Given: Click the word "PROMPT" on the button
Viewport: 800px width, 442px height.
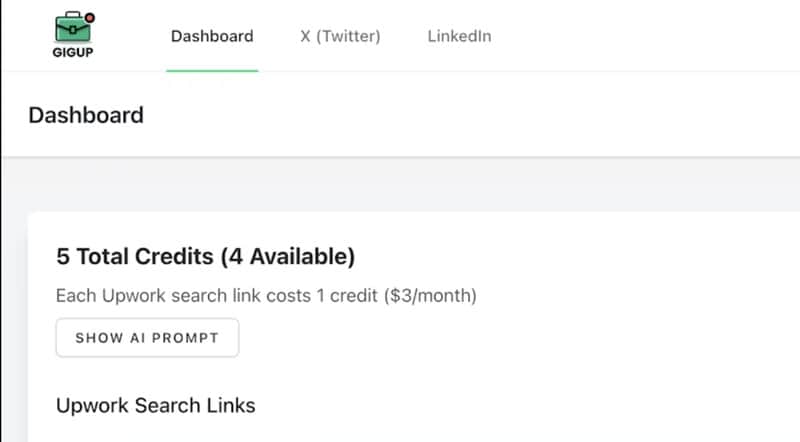Looking at the screenshot, I should point(187,338).
